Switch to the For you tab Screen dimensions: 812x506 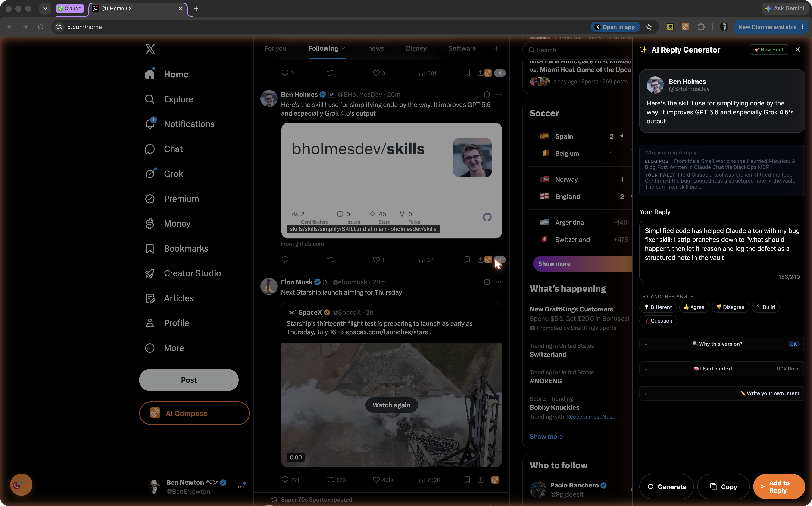(x=275, y=48)
